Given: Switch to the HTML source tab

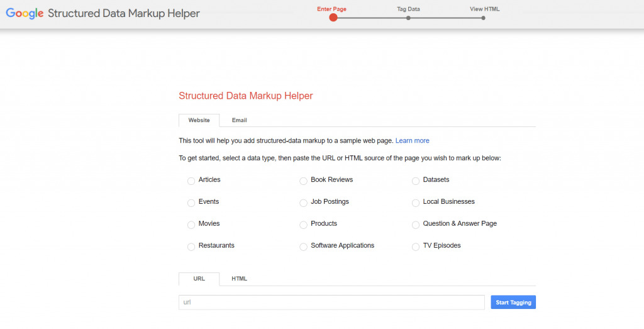Looking at the screenshot, I should (x=239, y=279).
